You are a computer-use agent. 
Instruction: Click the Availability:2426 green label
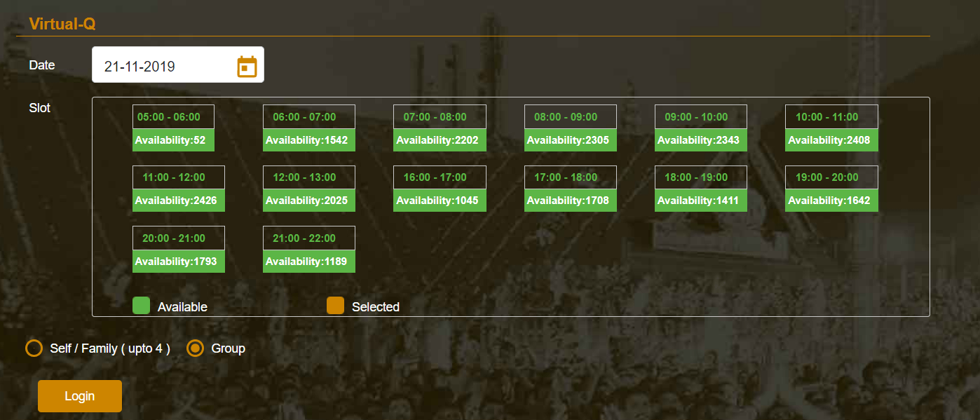pos(179,201)
